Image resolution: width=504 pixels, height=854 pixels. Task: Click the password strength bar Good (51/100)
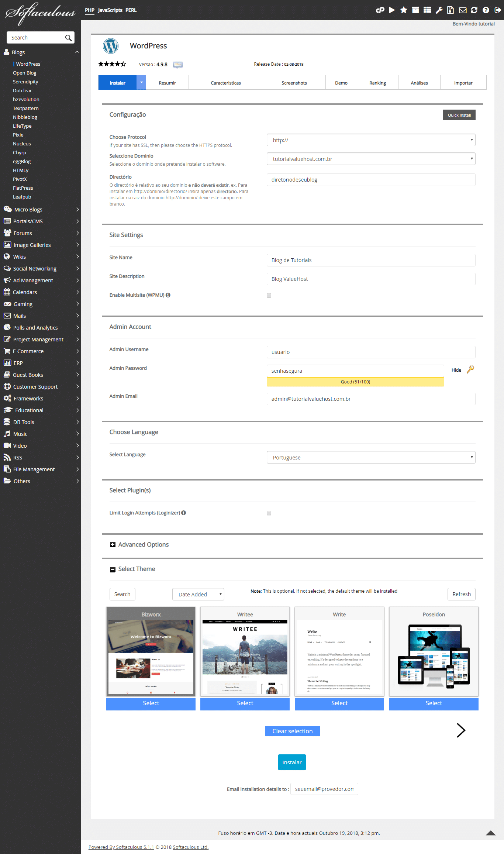(355, 382)
